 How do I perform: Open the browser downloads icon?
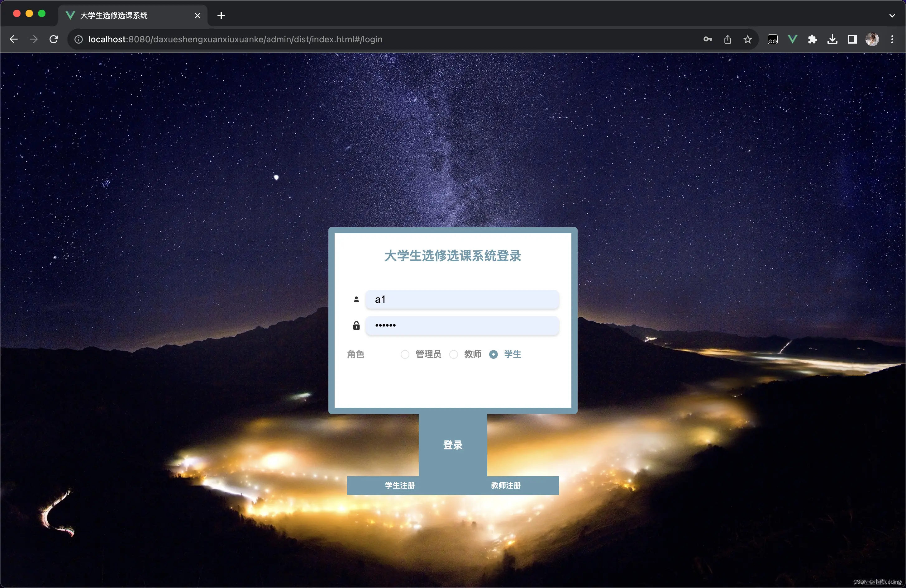click(832, 39)
